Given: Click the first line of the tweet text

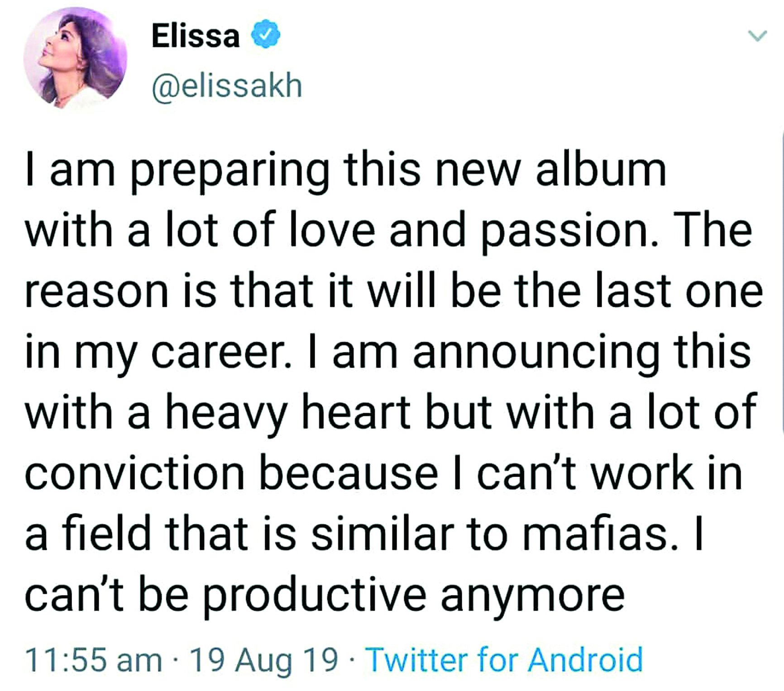Looking at the screenshot, I should pyautogui.click(x=344, y=174).
